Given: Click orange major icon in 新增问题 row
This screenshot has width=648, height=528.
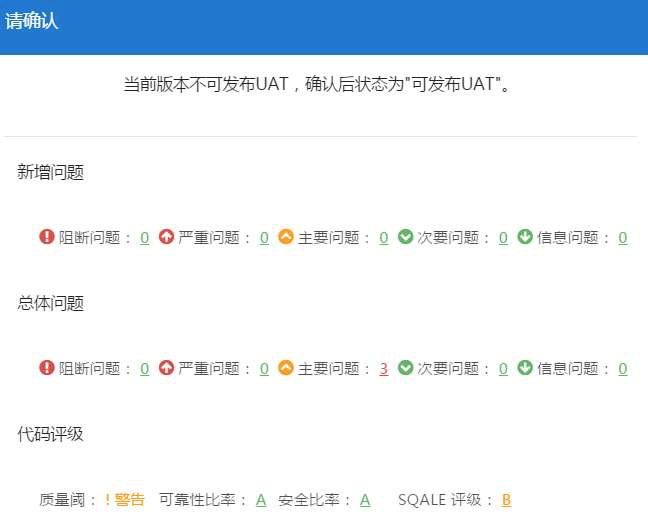Looking at the screenshot, I should (286, 237).
